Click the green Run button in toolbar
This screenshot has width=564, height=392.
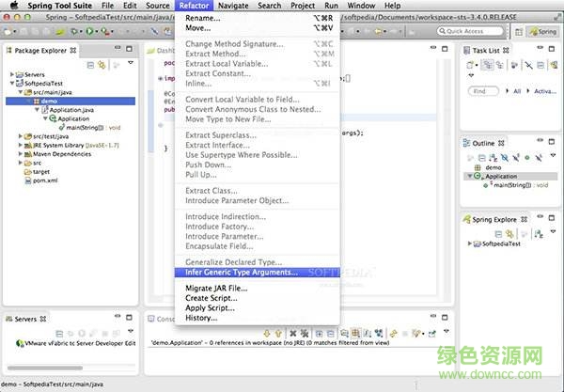click(x=89, y=32)
